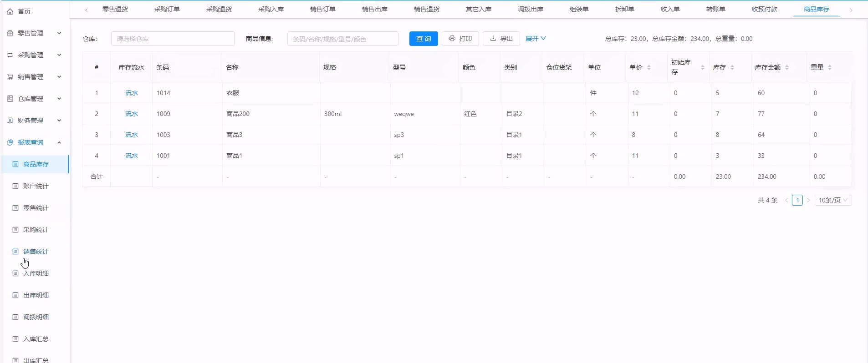868x363 pixels.
Task: Sort the 重量 column using its arrows
Action: (x=830, y=67)
